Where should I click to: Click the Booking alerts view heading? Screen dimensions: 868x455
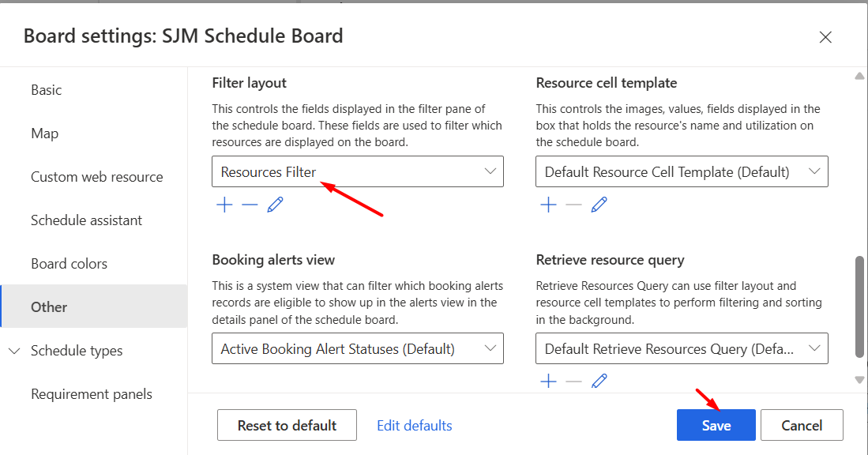pos(273,260)
